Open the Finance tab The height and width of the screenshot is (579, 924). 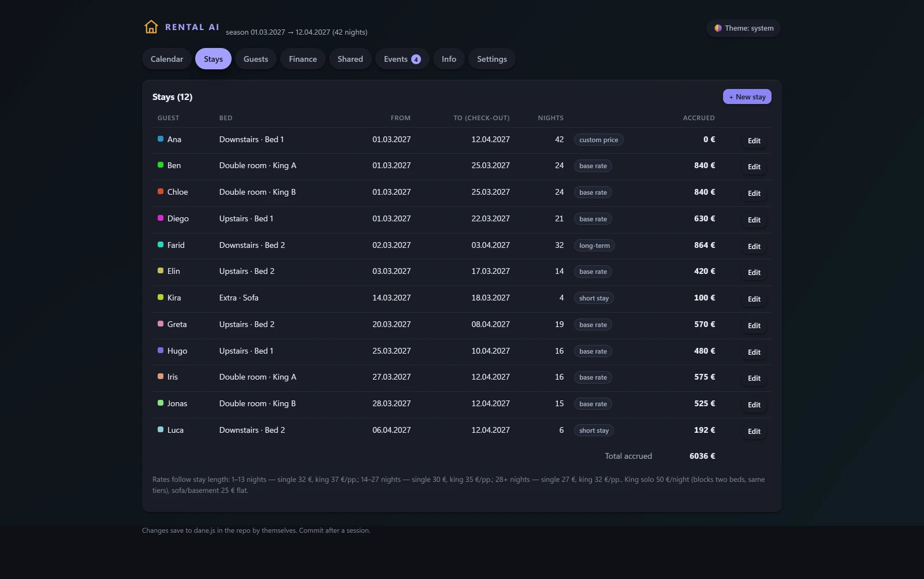point(303,59)
